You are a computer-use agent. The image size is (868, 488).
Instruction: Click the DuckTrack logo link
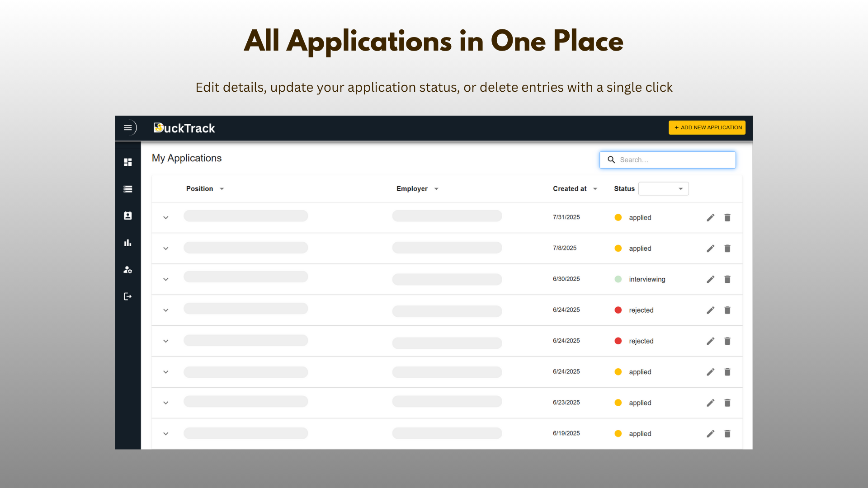[x=184, y=128]
